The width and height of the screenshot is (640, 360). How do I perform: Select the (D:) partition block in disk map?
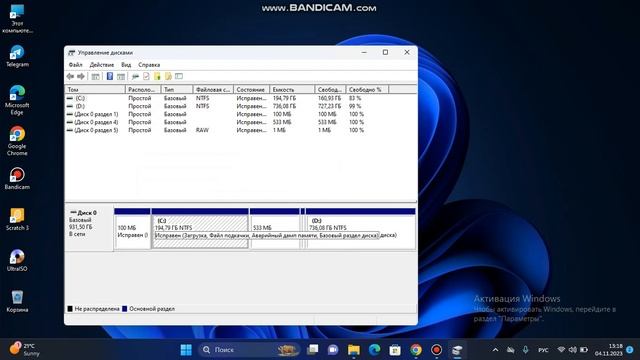pyautogui.click(x=360, y=228)
